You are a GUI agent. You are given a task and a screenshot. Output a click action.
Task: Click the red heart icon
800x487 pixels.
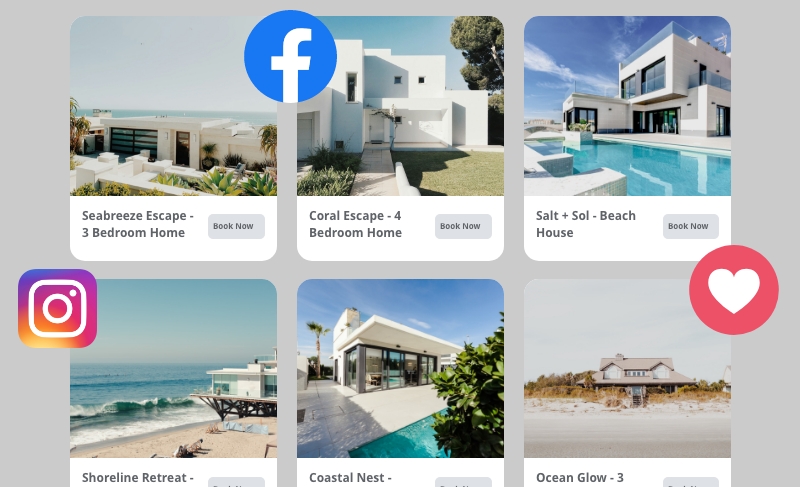(x=734, y=290)
